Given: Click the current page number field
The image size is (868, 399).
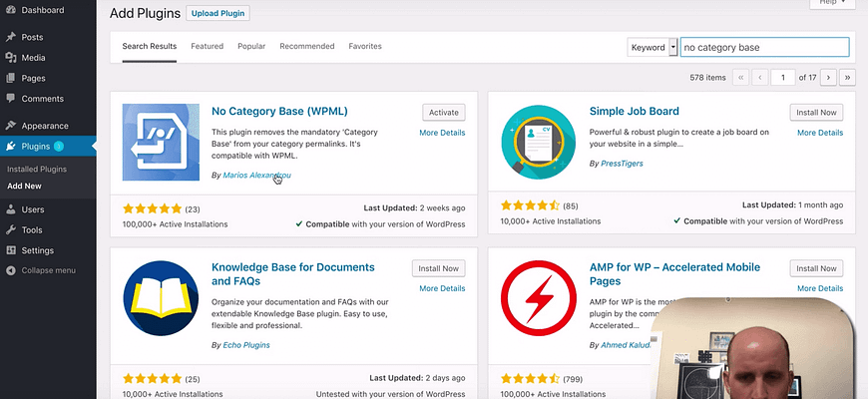Looking at the screenshot, I should tap(783, 78).
